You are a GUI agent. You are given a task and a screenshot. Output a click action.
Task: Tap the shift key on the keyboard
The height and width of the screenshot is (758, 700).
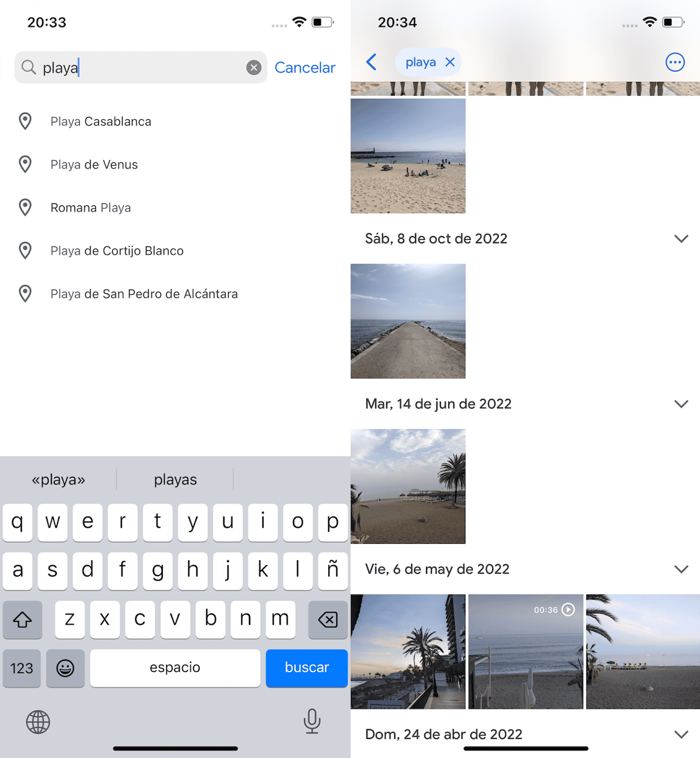tap(22, 620)
